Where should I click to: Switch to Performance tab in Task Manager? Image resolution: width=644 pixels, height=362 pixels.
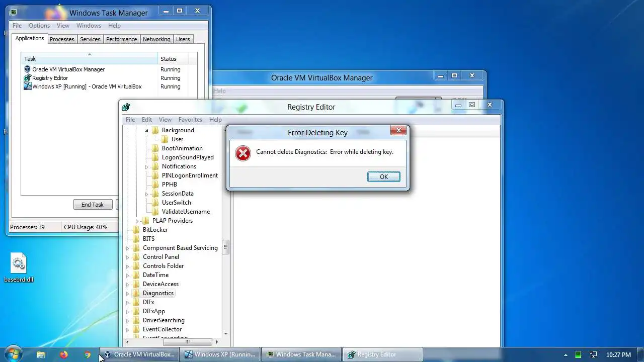pyautogui.click(x=121, y=39)
